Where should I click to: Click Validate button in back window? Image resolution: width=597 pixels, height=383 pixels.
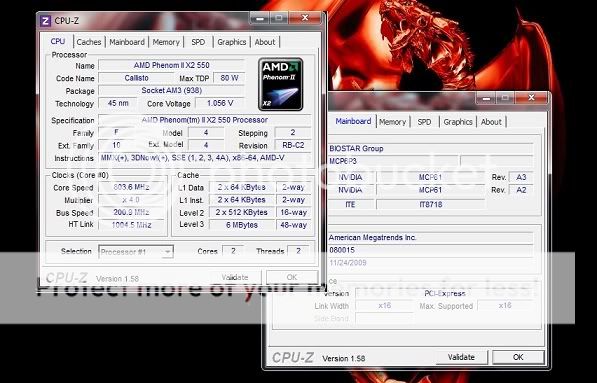[461, 357]
